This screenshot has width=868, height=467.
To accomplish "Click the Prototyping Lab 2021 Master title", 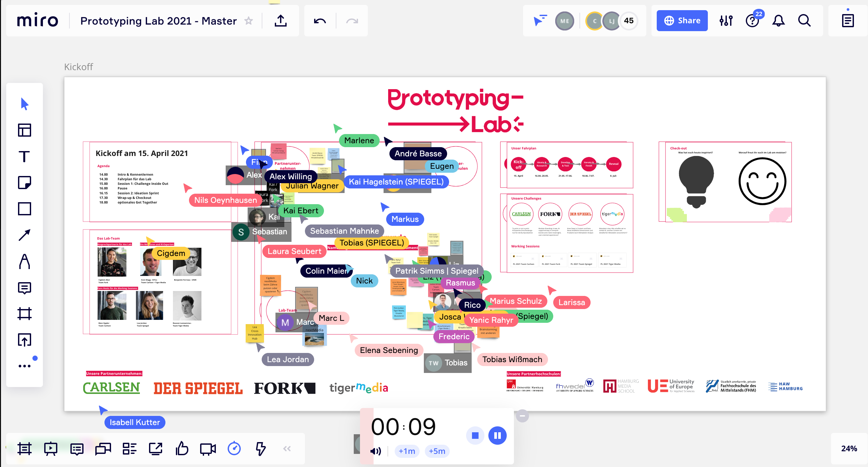I will 159,21.
